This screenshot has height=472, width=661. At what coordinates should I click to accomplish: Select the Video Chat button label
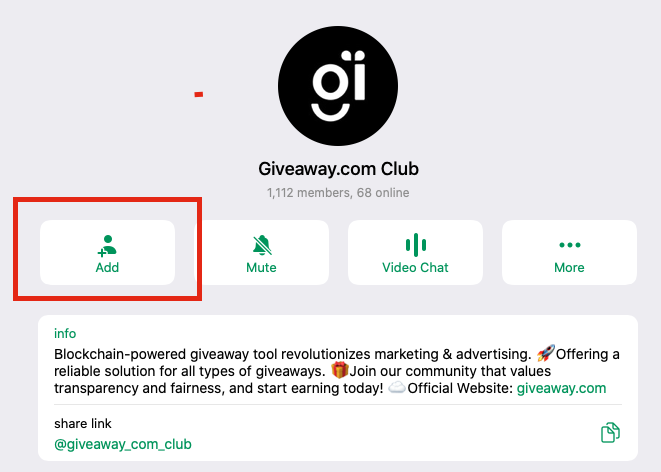click(x=415, y=268)
